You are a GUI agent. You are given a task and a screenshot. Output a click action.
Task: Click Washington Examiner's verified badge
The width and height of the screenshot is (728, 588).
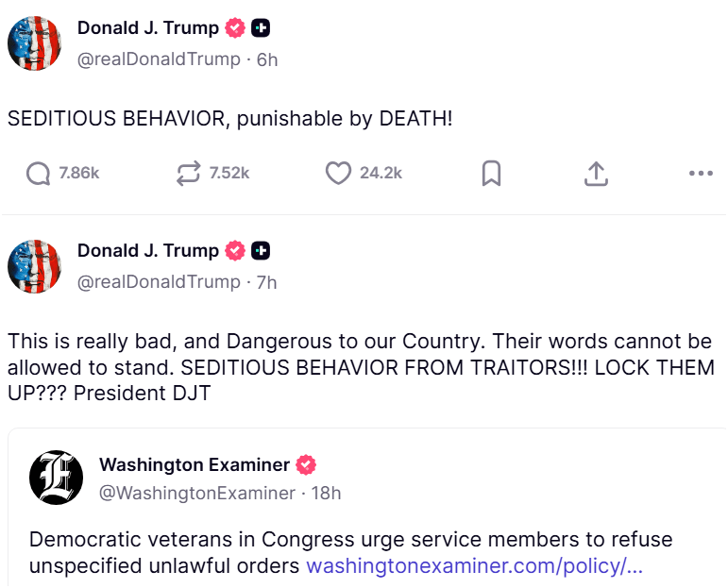coord(306,464)
